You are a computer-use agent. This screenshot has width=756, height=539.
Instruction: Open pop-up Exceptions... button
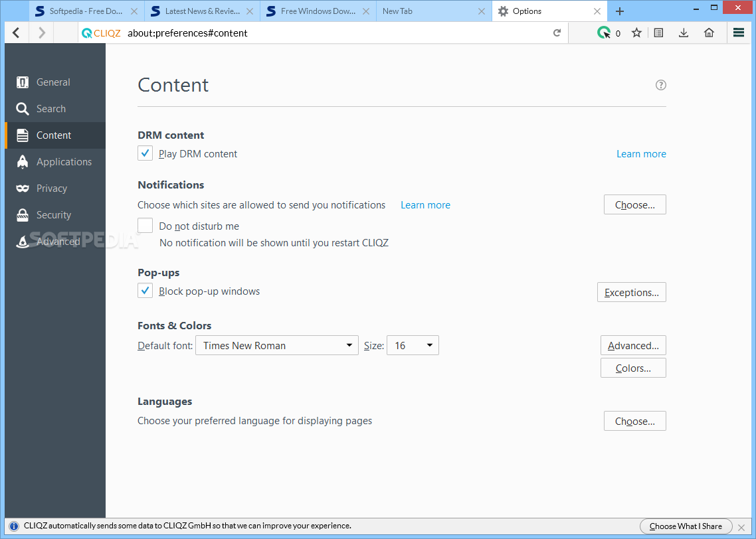[x=632, y=292]
